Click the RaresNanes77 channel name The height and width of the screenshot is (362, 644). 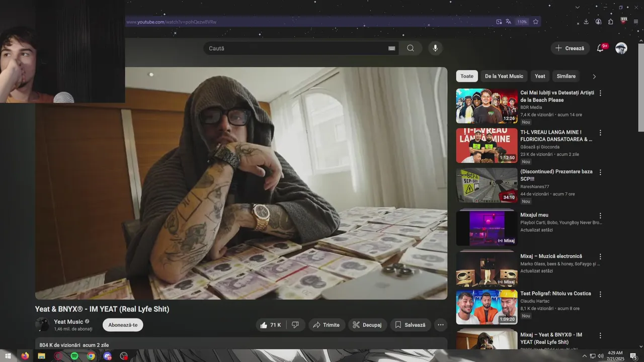click(535, 187)
